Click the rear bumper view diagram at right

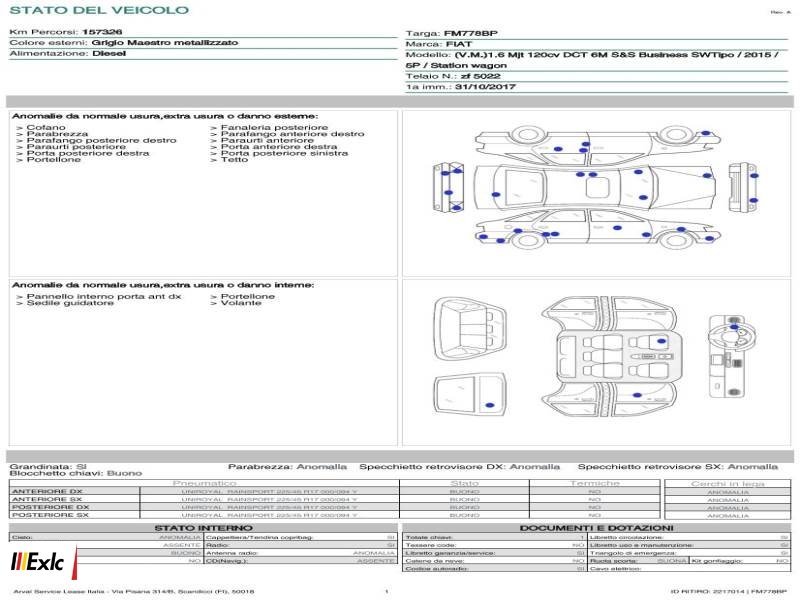click(742, 188)
